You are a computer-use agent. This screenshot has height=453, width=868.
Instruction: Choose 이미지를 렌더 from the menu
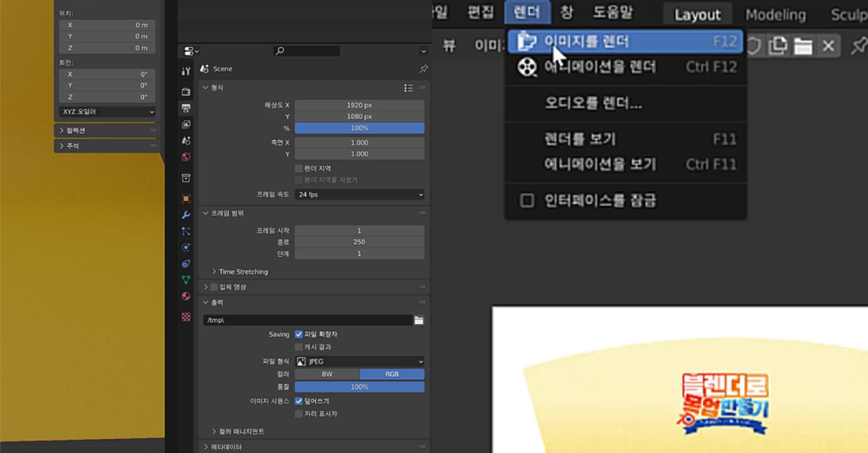pyautogui.click(x=626, y=41)
